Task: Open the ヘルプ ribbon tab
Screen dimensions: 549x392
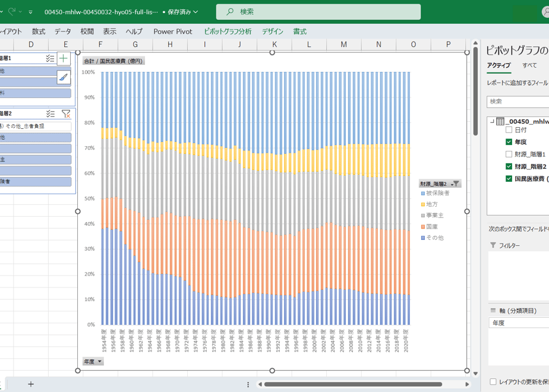Action: tap(134, 31)
